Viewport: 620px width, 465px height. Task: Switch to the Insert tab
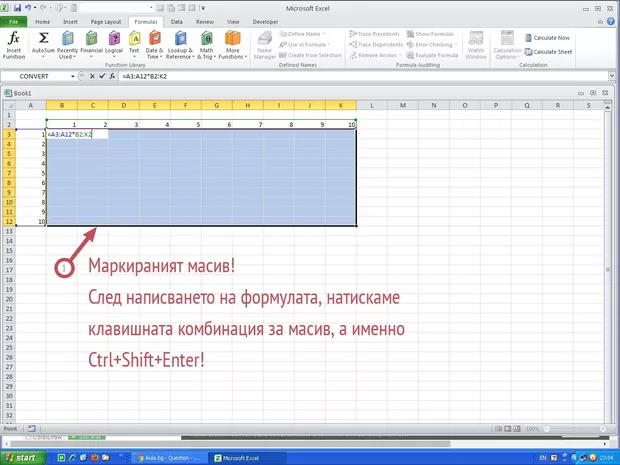[70, 22]
